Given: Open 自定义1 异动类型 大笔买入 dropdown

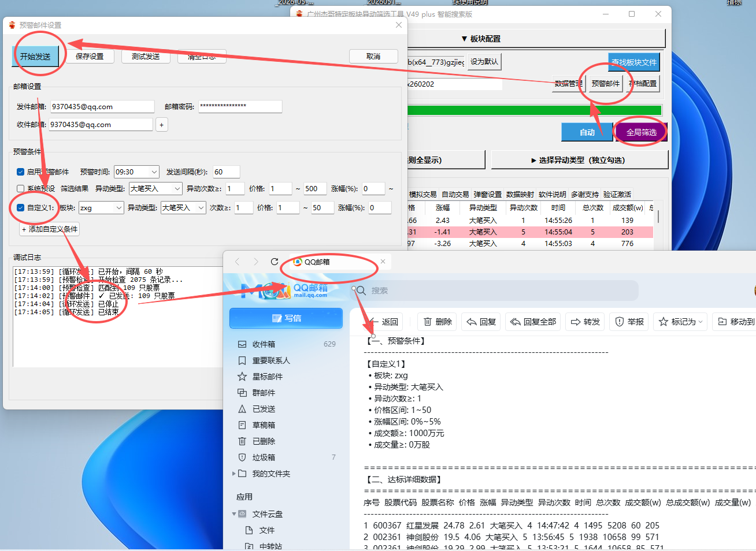Looking at the screenshot, I should [183, 207].
